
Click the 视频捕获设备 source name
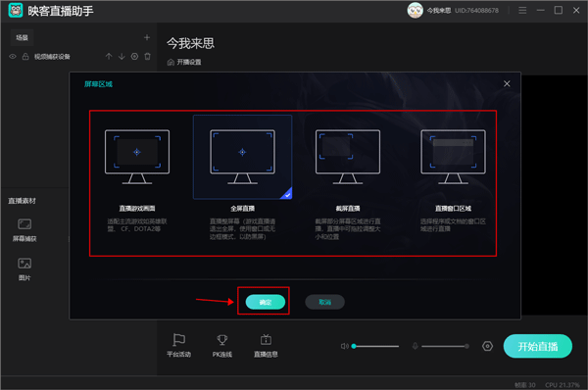click(52, 57)
